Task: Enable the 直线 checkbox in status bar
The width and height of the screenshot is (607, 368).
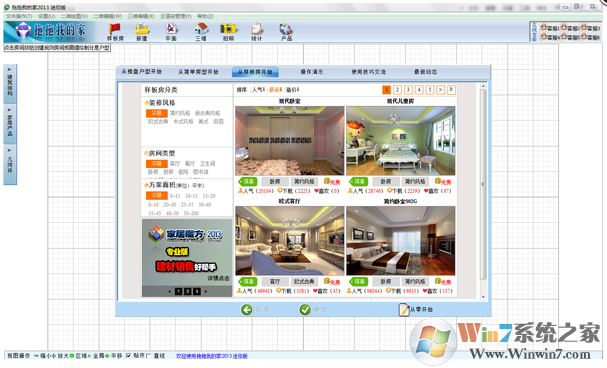Action: pos(148,356)
